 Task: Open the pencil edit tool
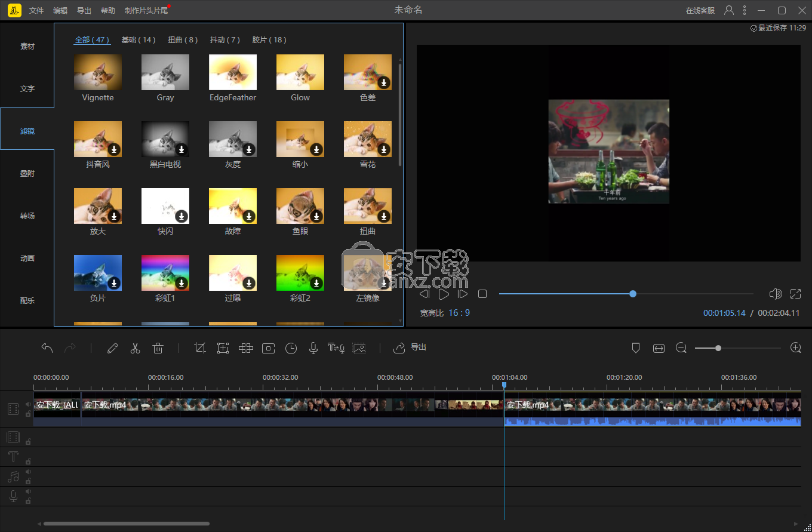[112, 348]
